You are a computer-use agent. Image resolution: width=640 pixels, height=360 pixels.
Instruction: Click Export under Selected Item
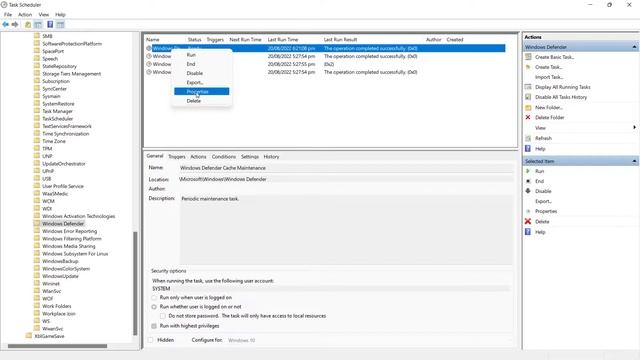click(543, 201)
